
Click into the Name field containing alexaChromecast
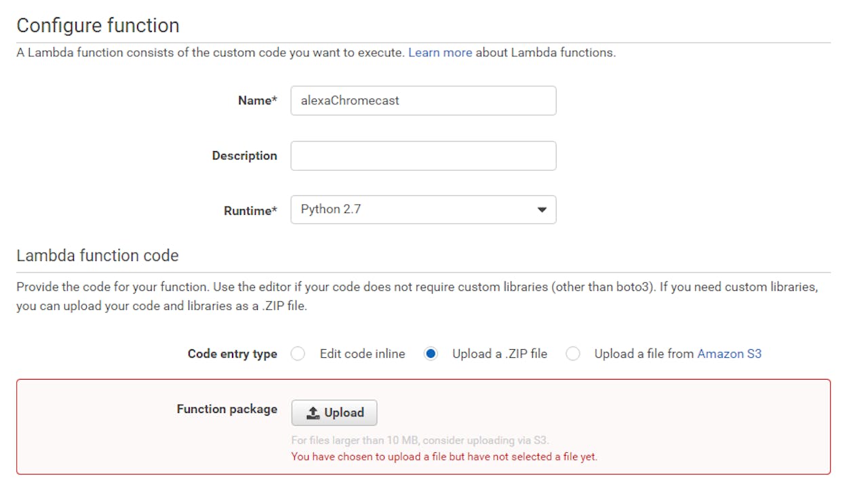pos(423,100)
